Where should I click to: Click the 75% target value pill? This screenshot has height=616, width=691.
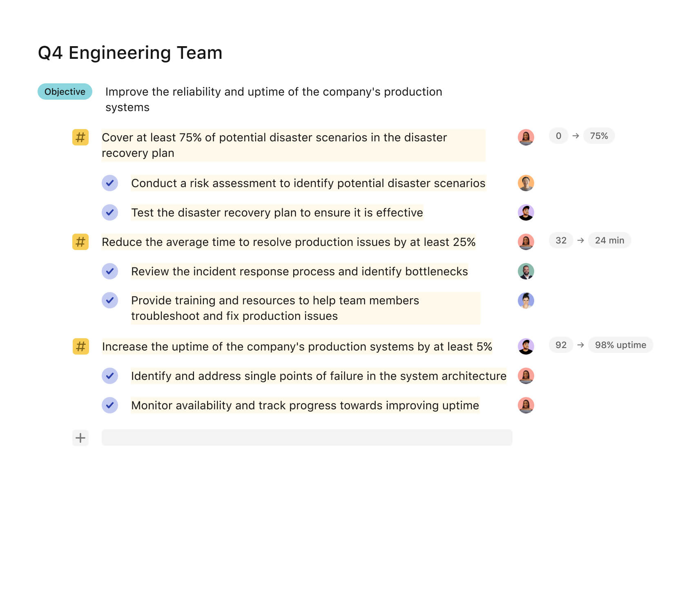[x=599, y=136]
